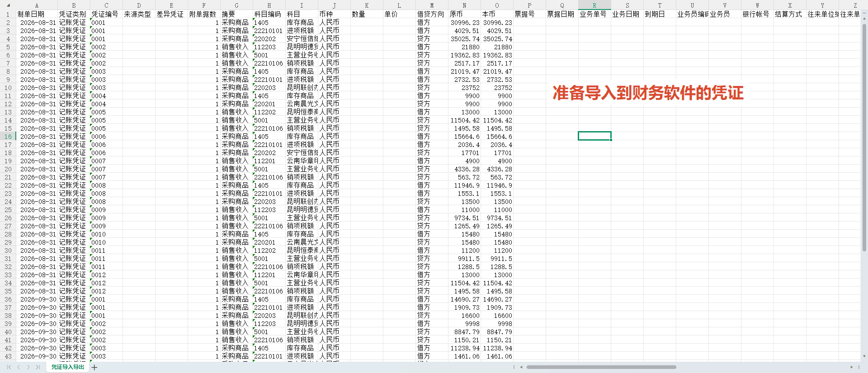The width and height of the screenshot is (868, 373).
Task: Click subject code 220202 in row 4
Action: pos(269,39)
